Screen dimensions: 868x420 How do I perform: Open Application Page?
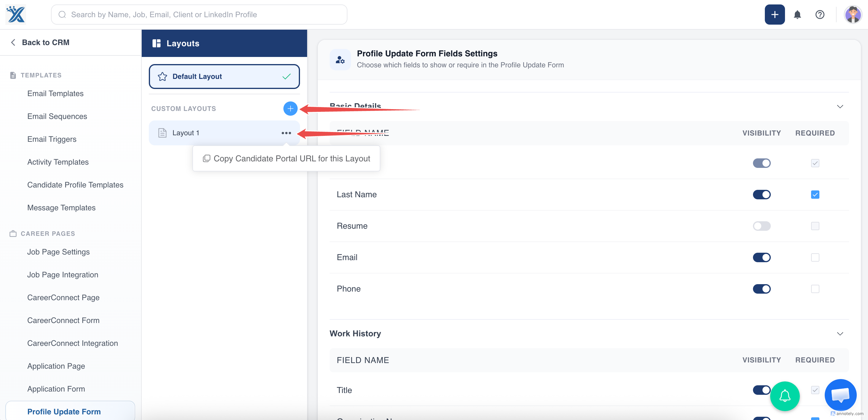click(56, 366)
